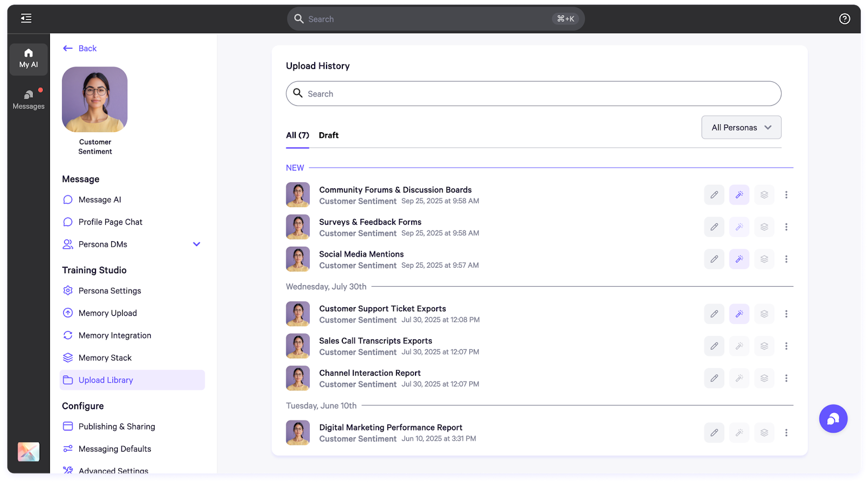This screenshot has width=868, height=483.
Task: Edit Sales Call Transcripts Exports upload
Action: pyautogui.click(x=714, y=346)
